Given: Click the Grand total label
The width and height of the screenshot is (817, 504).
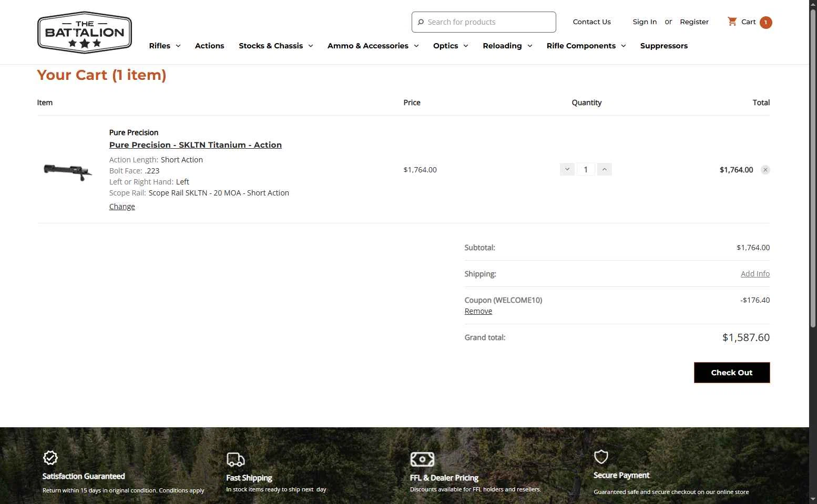Looking at the screenshot, I should [x=485, y=337].
